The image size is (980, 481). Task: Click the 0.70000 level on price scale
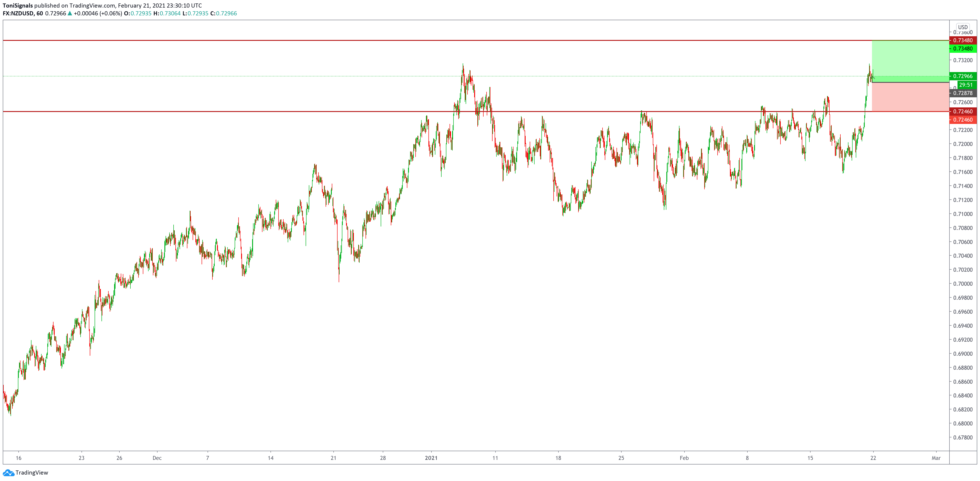pos(963,284)
